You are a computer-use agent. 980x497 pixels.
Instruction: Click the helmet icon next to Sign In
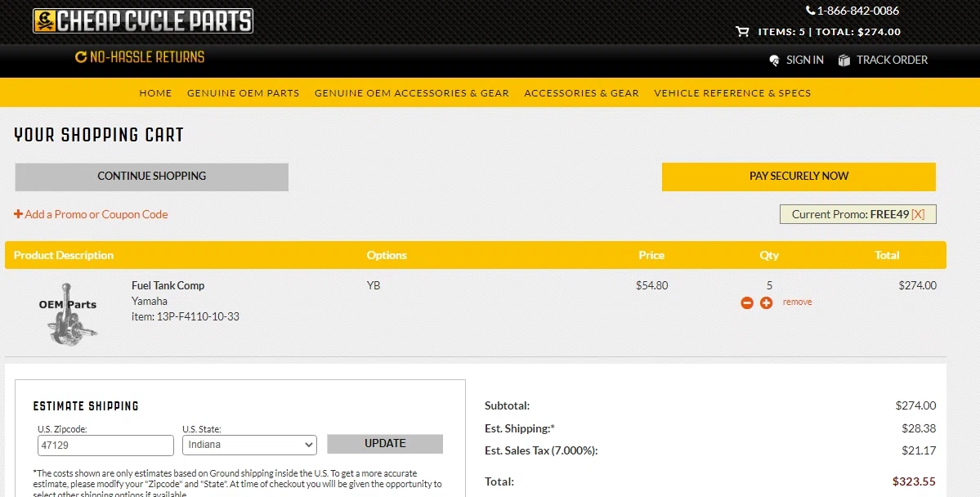click(x=774, y=60)
